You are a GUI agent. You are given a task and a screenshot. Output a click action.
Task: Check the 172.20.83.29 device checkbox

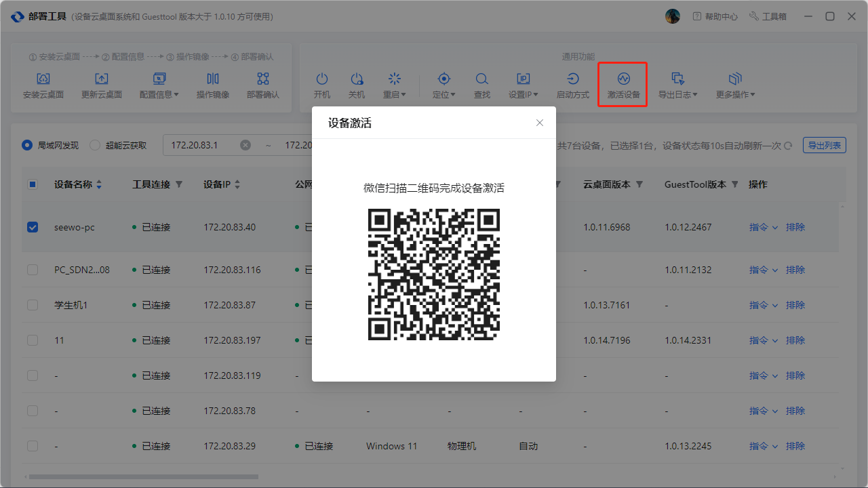tap(33, 446)
